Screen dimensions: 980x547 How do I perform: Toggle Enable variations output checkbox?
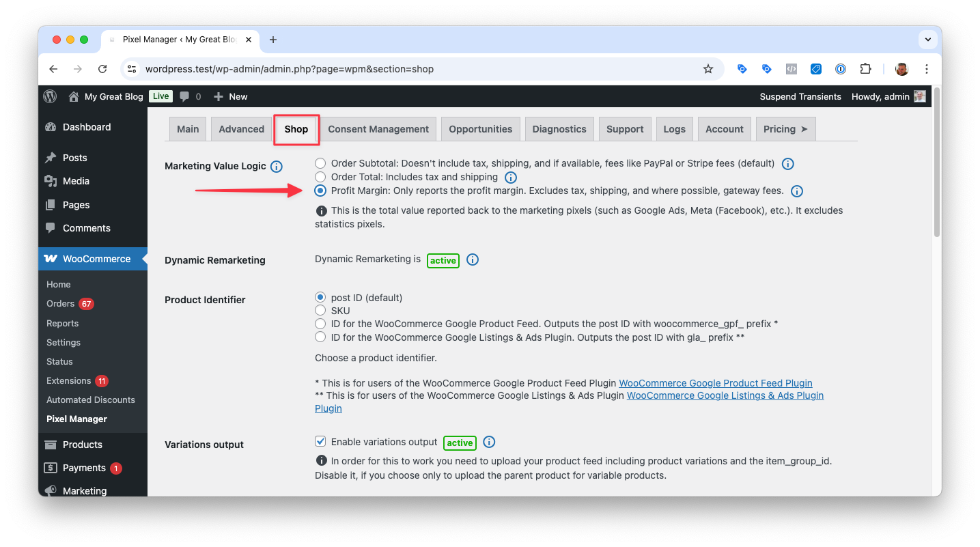click(x=320, y=442)
